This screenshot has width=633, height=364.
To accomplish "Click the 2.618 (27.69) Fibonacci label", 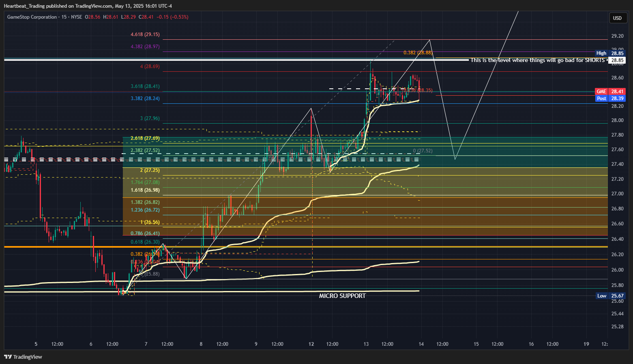I will 145,138.
